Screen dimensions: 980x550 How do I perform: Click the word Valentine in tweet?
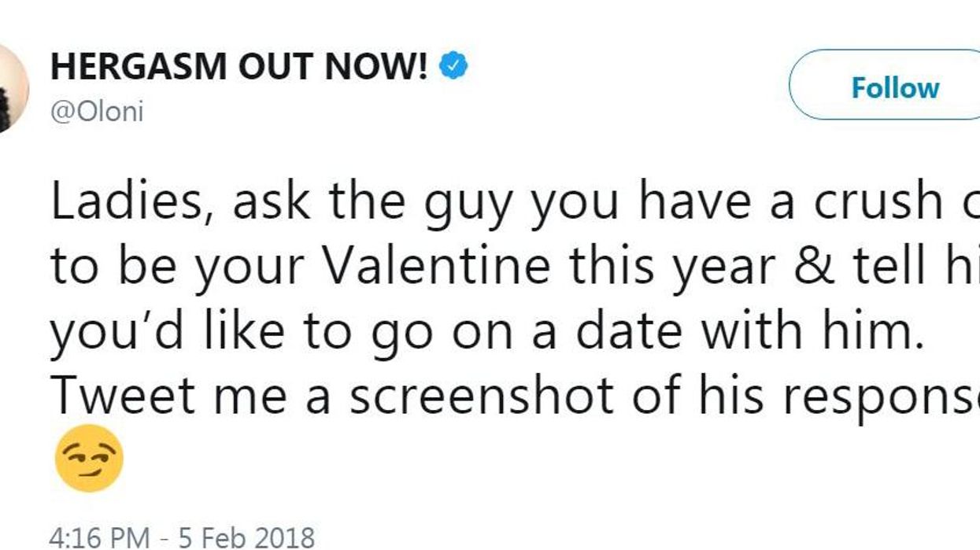tap(438, 268)
